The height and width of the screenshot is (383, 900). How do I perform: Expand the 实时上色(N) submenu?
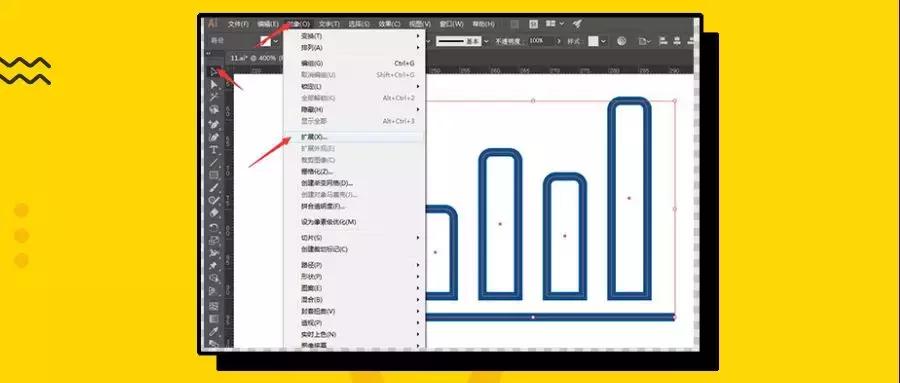354,334
